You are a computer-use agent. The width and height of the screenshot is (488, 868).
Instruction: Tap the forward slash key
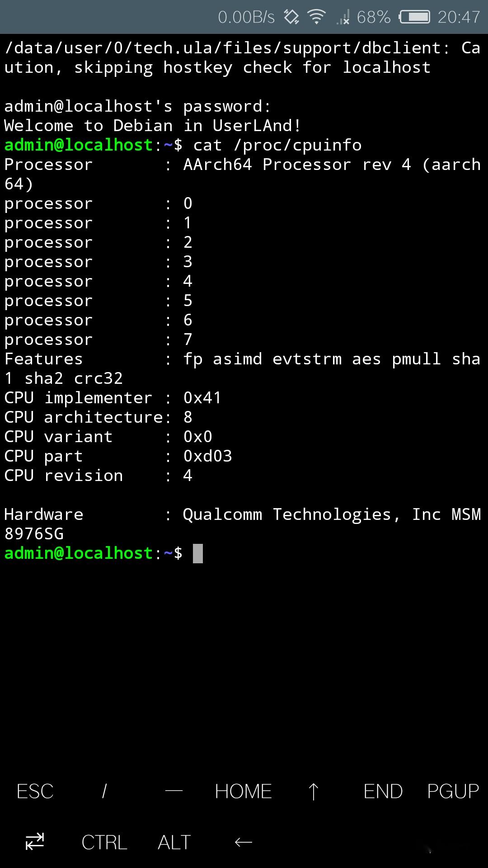click(104, 792)
